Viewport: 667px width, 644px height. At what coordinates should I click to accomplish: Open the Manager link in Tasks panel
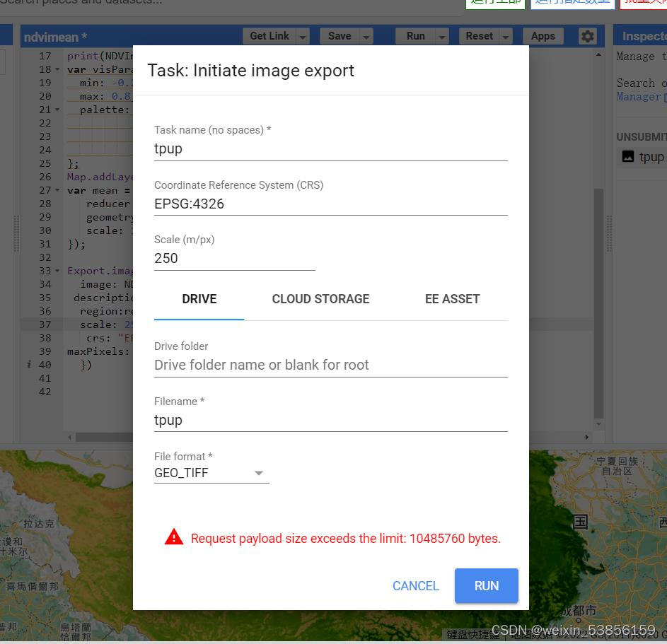click(639, 96)
